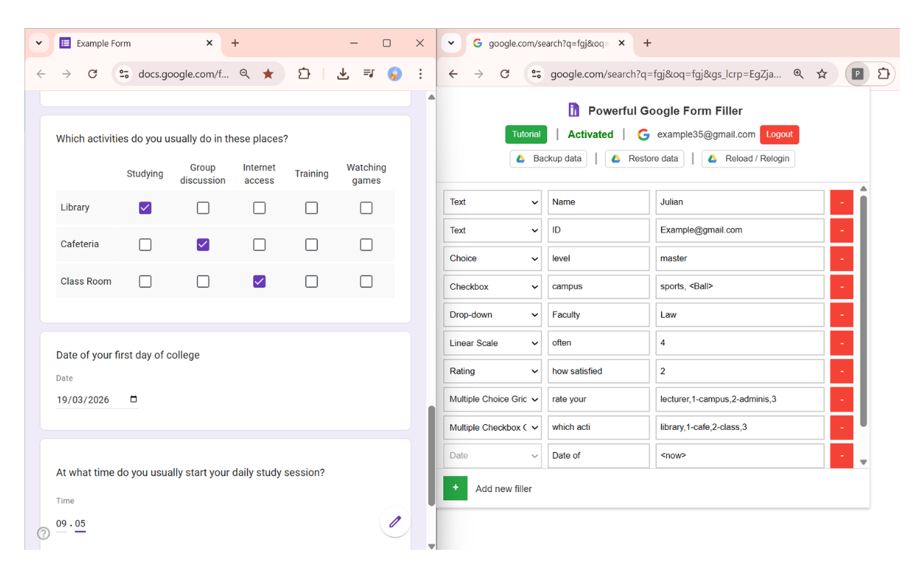Uncheck Library Studying checkbox
This screenshot has width=924, height=578.
click(145, 207)
